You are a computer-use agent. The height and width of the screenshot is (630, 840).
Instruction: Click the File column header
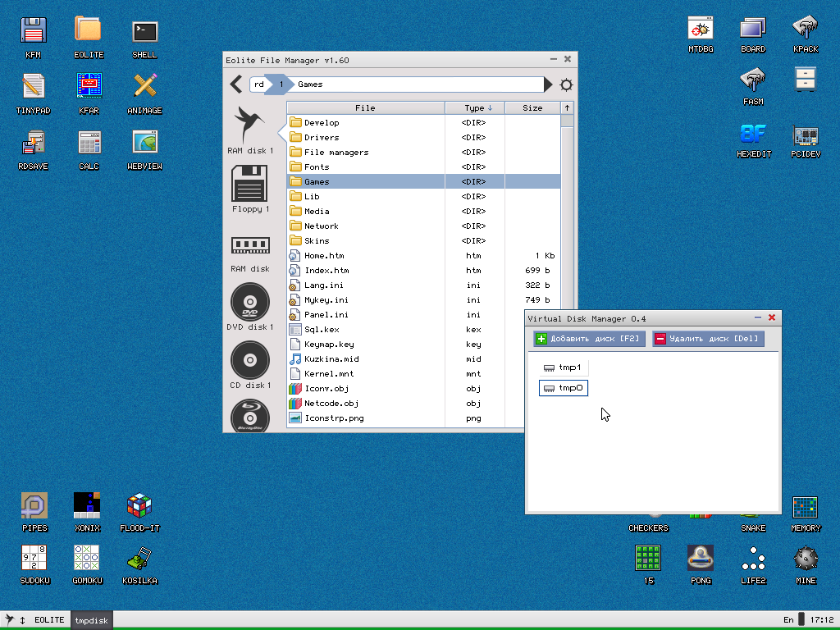tap(365, 107)
